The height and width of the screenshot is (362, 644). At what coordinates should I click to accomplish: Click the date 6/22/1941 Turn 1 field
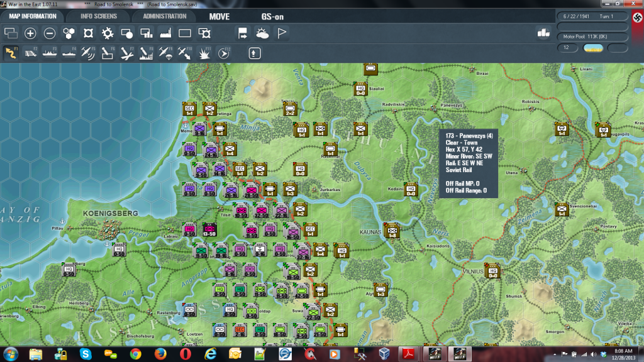pos(592,16)
